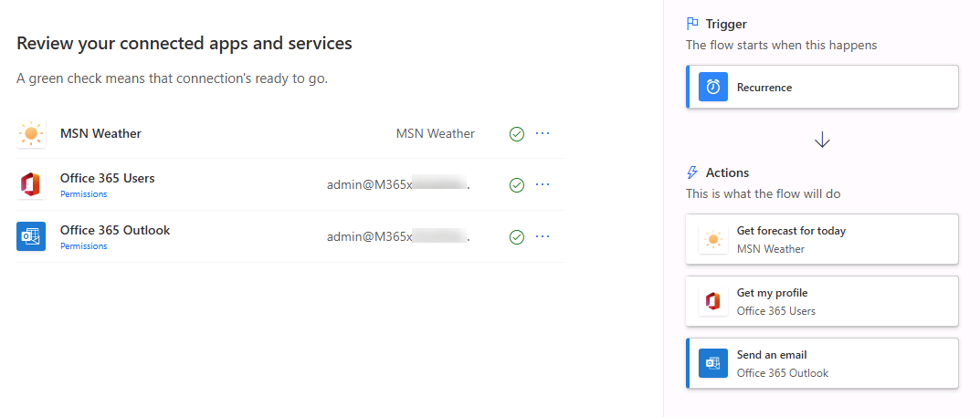Select the Recurrence trigger card
Screen dimensions: 980x417
point(822,88)
